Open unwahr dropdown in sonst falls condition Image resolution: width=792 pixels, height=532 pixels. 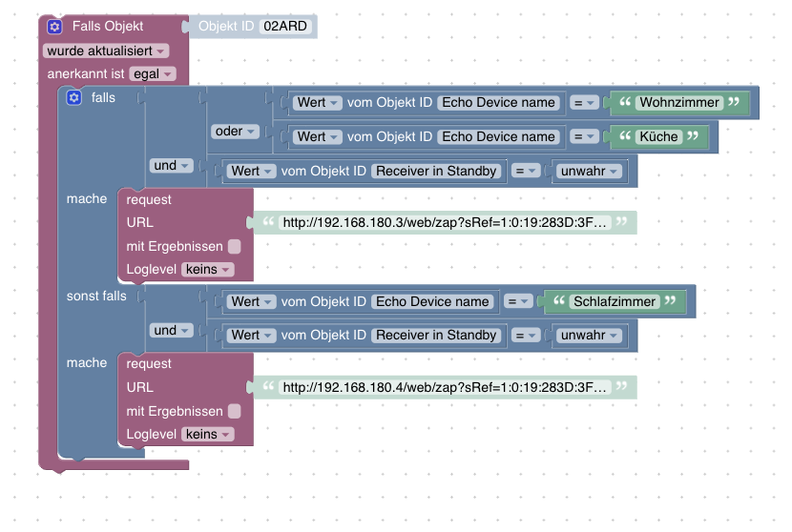589,336
